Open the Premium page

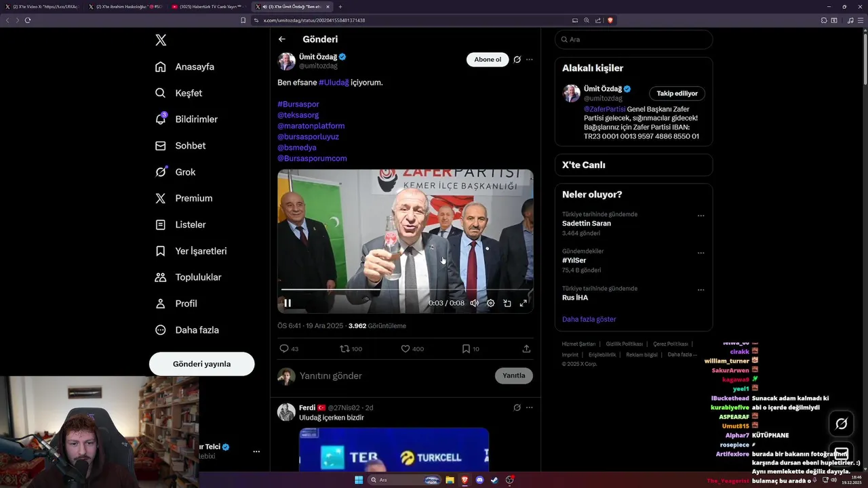point(183,199)
